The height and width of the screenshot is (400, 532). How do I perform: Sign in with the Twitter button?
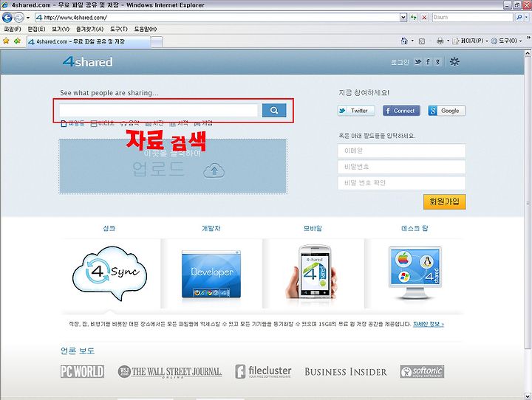(x=356, y=111)
